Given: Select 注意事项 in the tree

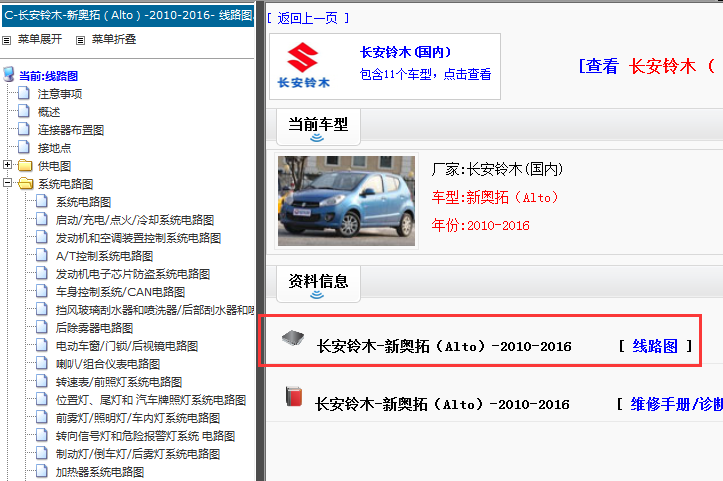Looking at the screenshot, I should [60, 94].
